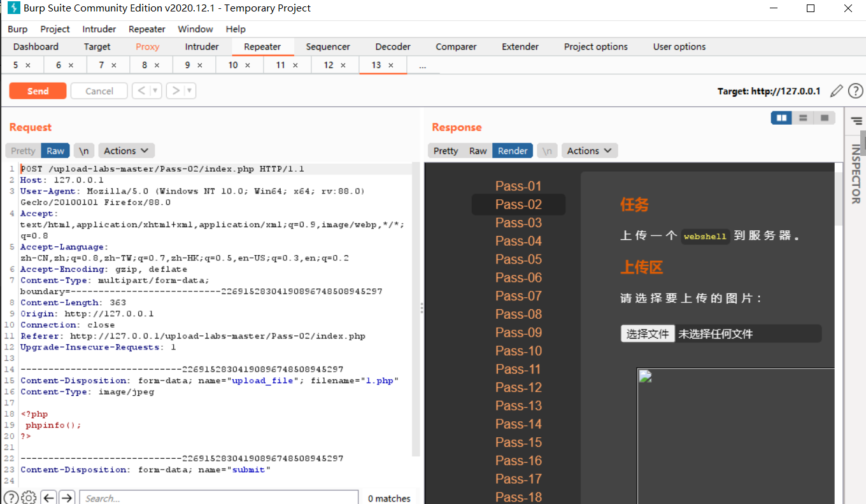Open User options tab
866x504 pixels.
[x=679, y=46]
